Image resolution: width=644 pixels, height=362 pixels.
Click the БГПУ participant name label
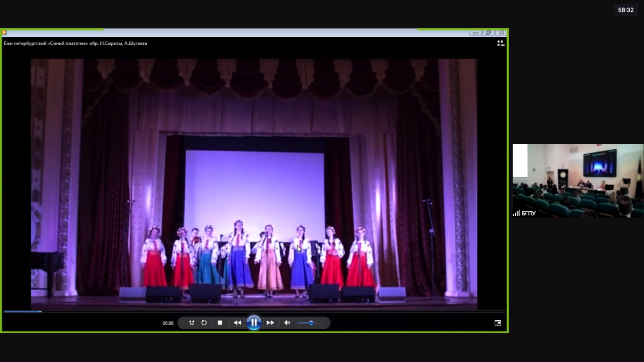pyautogui.click(x=528, y=214)
